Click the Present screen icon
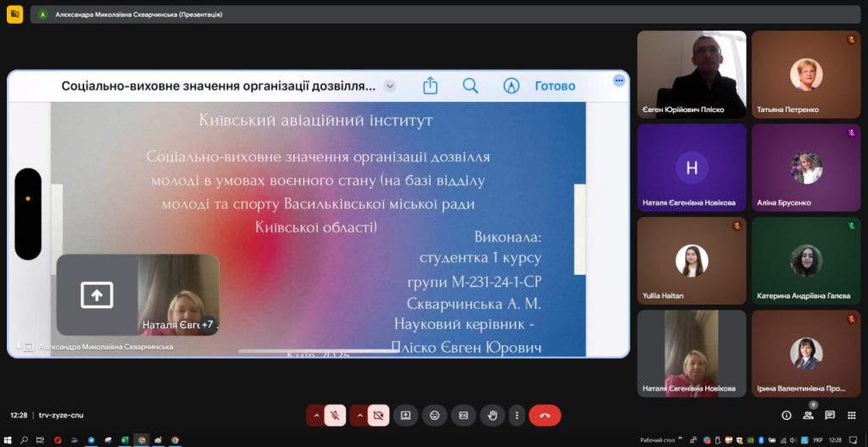 point(405,416)
